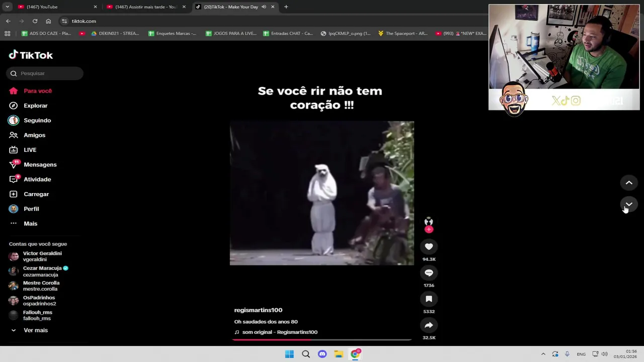Open ADS DO CAZE bookmark
Image resolution: width=644 pixels, height=362 pixels.
click(46, 34)
